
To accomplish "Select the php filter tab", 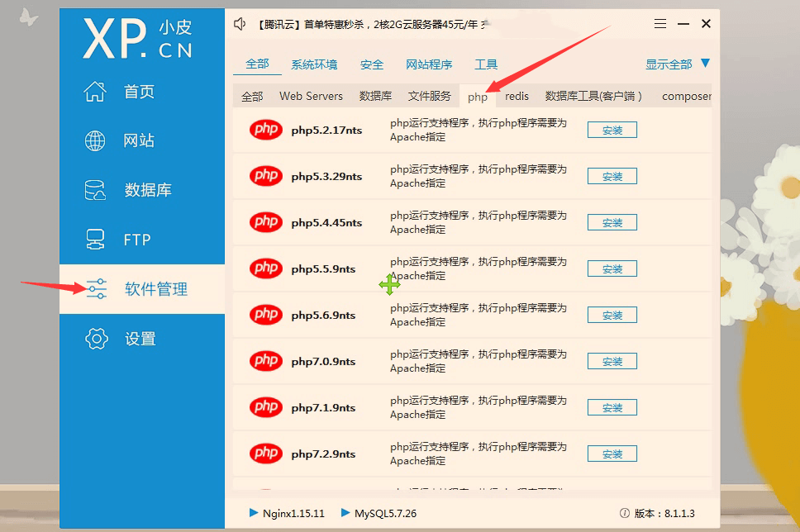I will 478,97.
